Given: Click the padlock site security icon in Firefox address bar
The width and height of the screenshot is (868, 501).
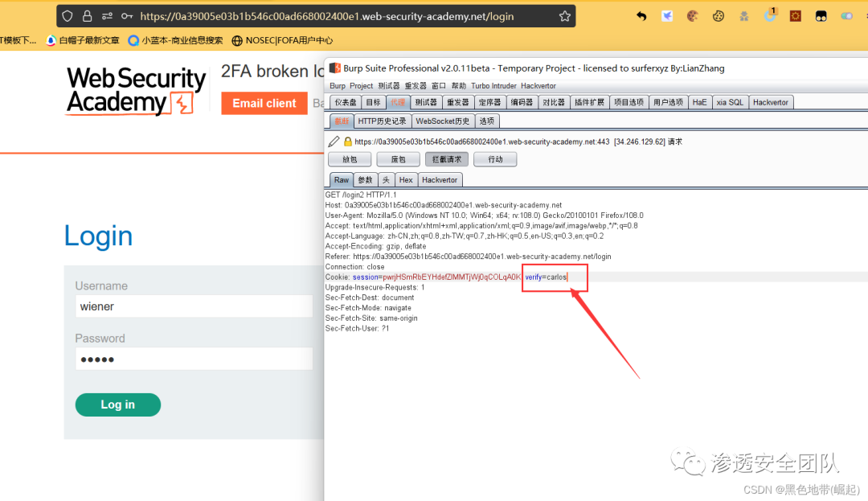Looking at the screenshot, I should 87,16.
